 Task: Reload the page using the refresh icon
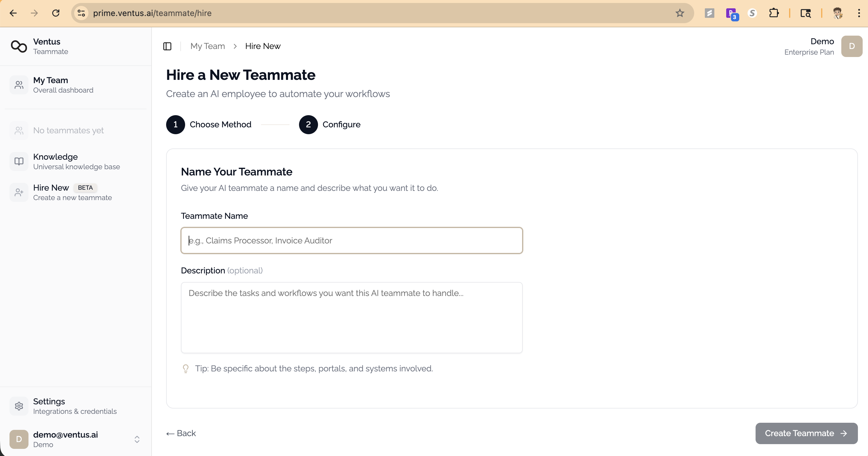tap(56, 13)
